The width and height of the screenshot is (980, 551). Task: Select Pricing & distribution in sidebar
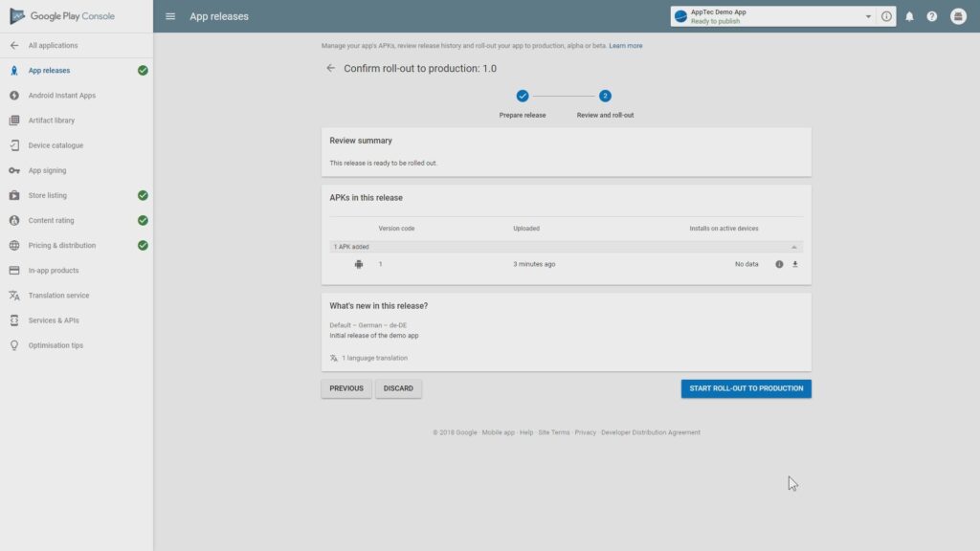click(x=62, y=245)
